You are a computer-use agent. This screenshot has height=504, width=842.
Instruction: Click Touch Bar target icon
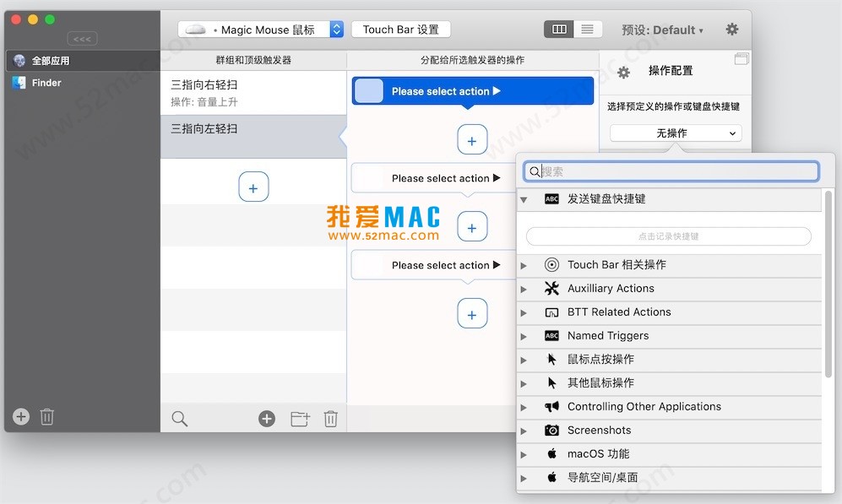click(551, 264)
